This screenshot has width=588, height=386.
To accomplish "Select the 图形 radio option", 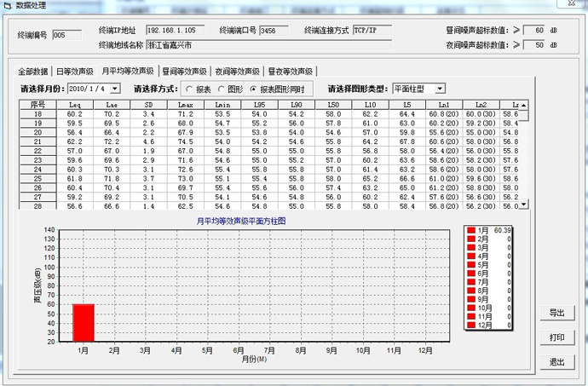I will click(222, 89).
